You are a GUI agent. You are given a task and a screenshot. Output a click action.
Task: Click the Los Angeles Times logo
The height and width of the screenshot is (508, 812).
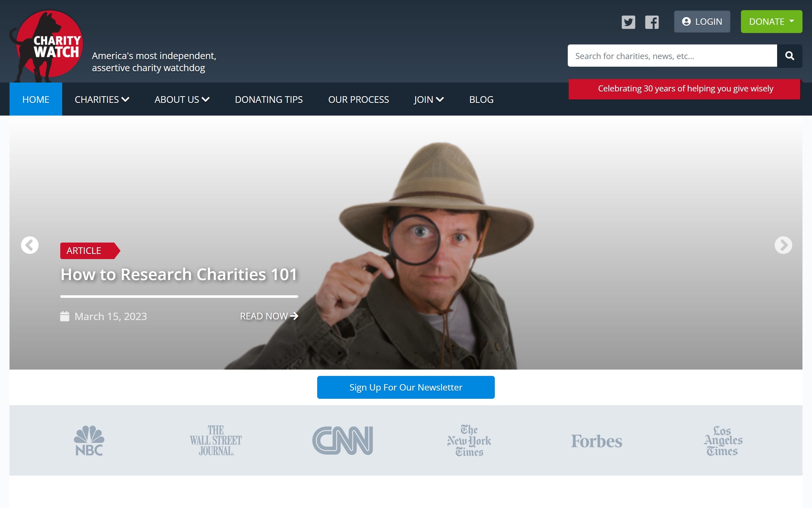[723, 440]
